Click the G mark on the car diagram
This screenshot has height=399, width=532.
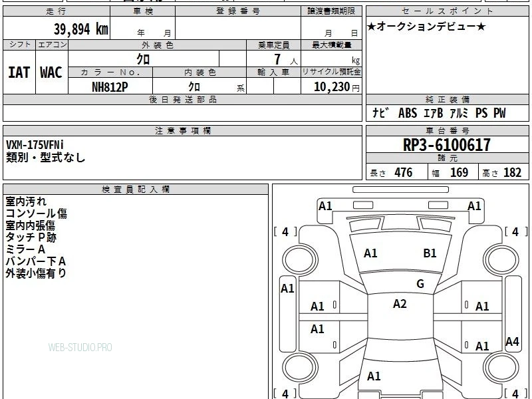click(420, 283)
